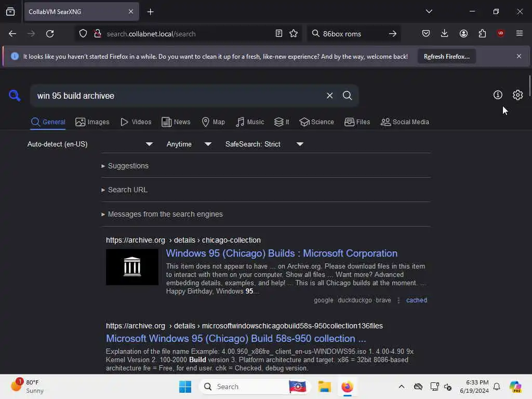The image size is (532, 399).
Task: Open Firefox View tab list icon
Action: [10, 11]
